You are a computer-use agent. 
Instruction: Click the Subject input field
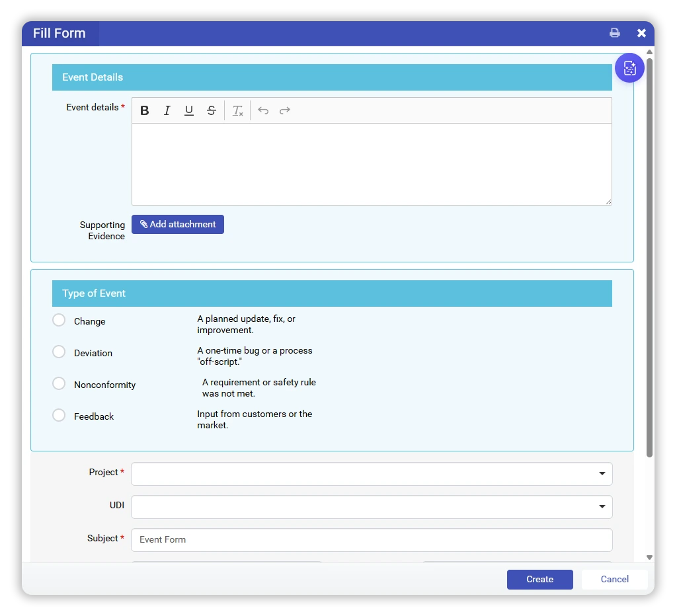coord(372,539)
